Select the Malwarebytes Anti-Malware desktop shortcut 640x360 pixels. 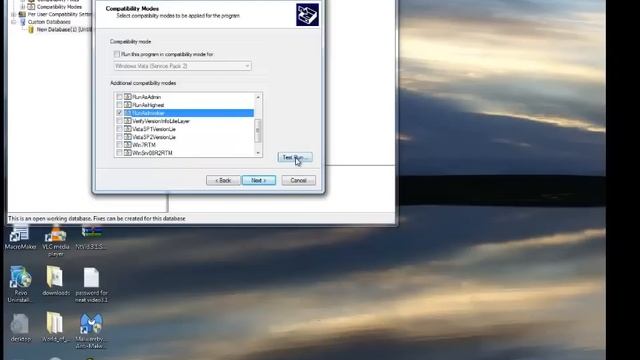click(91, 331)
